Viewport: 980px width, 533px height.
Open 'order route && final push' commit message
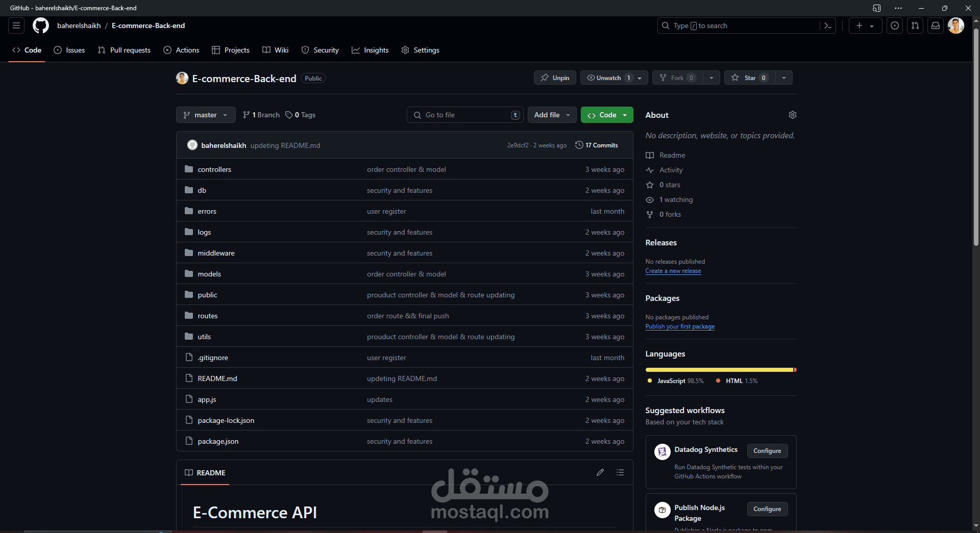click(408, 316)
